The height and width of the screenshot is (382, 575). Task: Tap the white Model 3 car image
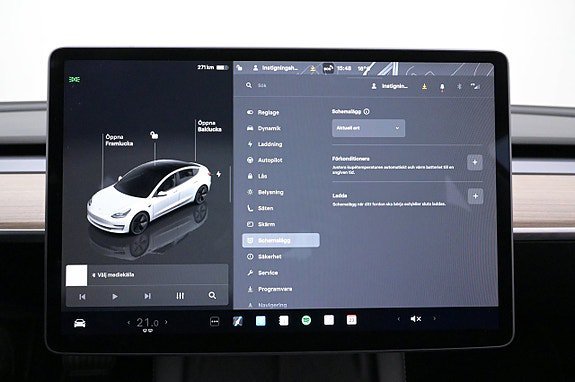[149, 196]
